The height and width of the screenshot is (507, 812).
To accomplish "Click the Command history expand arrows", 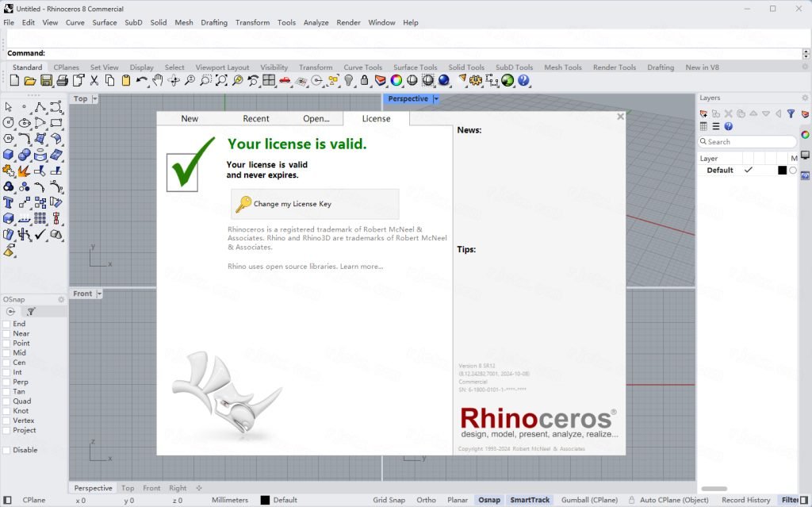I will (x=806, y=53).
